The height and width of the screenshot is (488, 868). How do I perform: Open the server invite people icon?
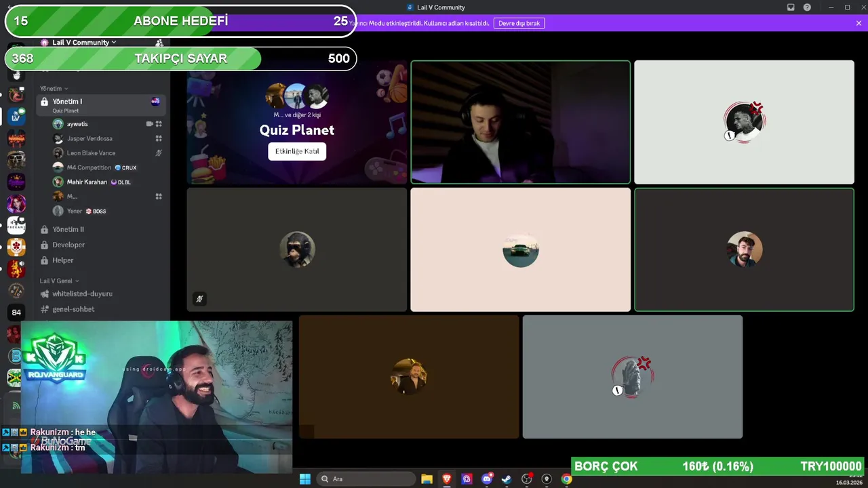(159, 42)
